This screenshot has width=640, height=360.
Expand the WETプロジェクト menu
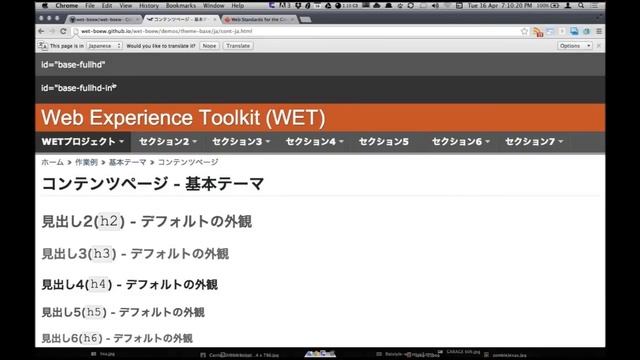[x=83, y=142]
